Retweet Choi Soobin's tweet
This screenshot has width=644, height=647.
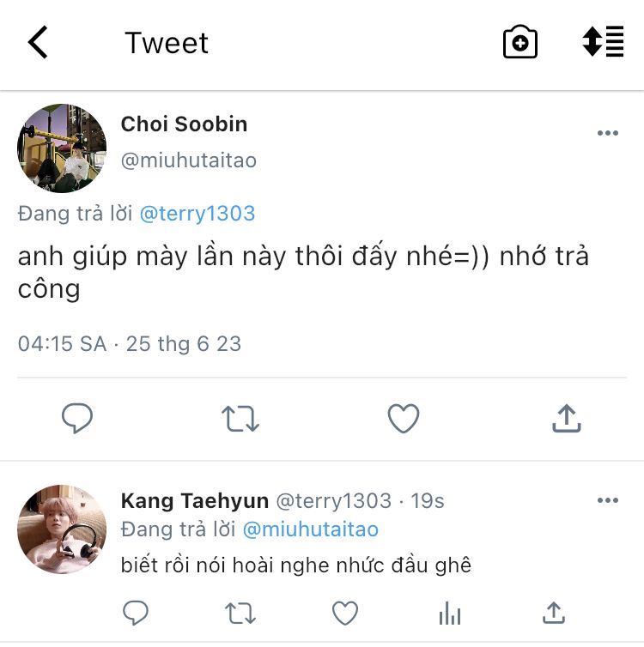[240, 419]
